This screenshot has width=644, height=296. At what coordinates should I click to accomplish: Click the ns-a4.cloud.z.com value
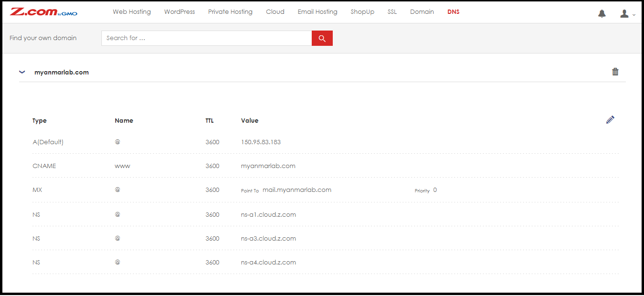coord(269,263)
